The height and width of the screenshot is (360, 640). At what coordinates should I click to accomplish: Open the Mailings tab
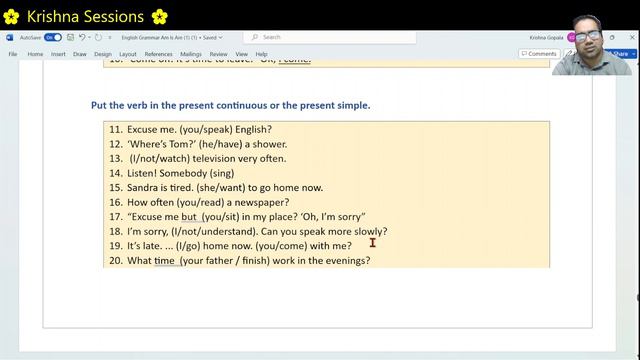tap(191, 54)
